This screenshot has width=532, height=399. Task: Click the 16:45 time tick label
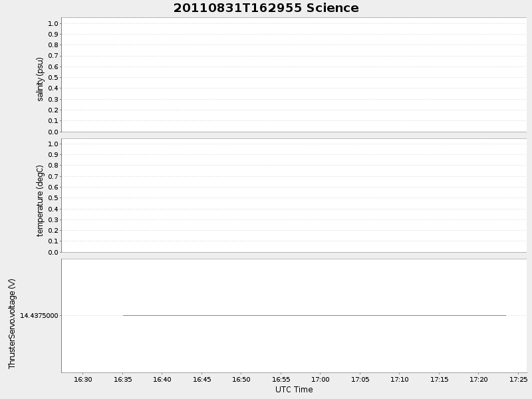point(201,379)
